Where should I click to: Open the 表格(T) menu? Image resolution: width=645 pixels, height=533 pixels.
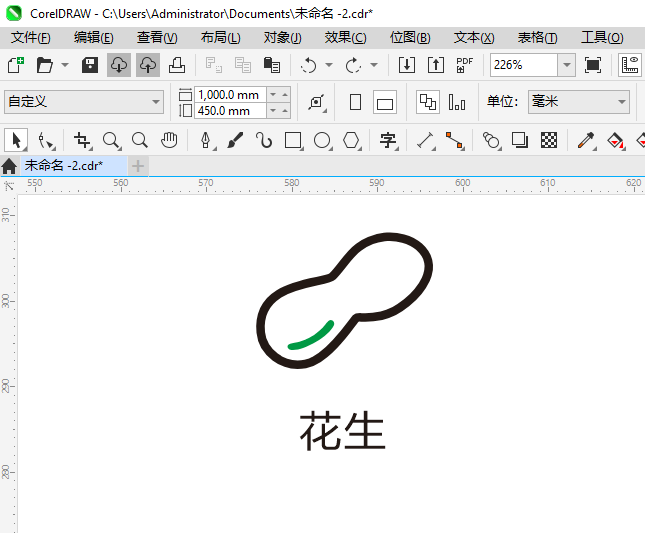coord(537,38)
